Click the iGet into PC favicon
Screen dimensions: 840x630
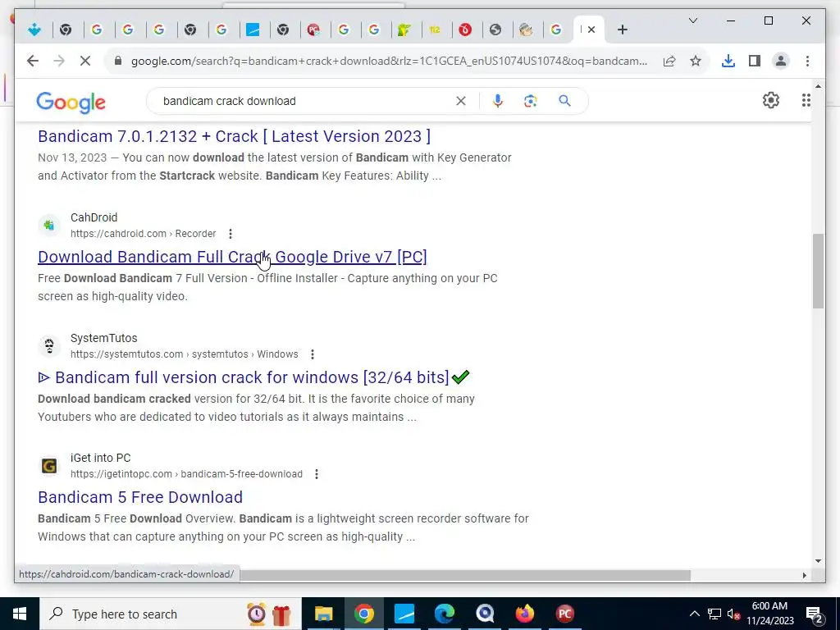tap(48, 466)
